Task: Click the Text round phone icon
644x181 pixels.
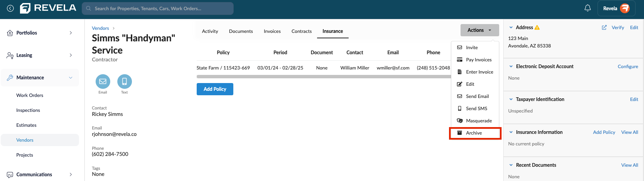Action: click(124, 82)
